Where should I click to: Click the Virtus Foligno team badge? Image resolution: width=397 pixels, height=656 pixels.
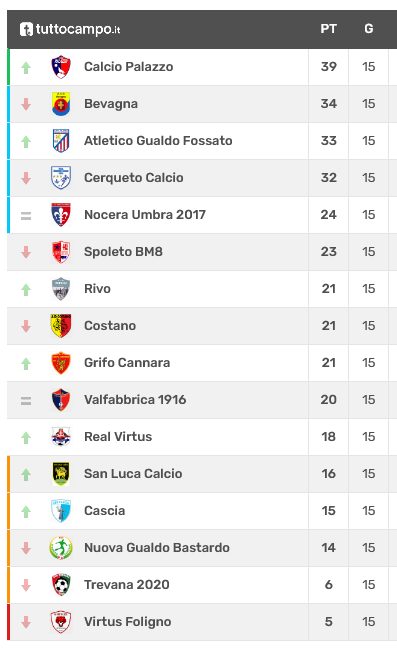click(x=61, y=622)
